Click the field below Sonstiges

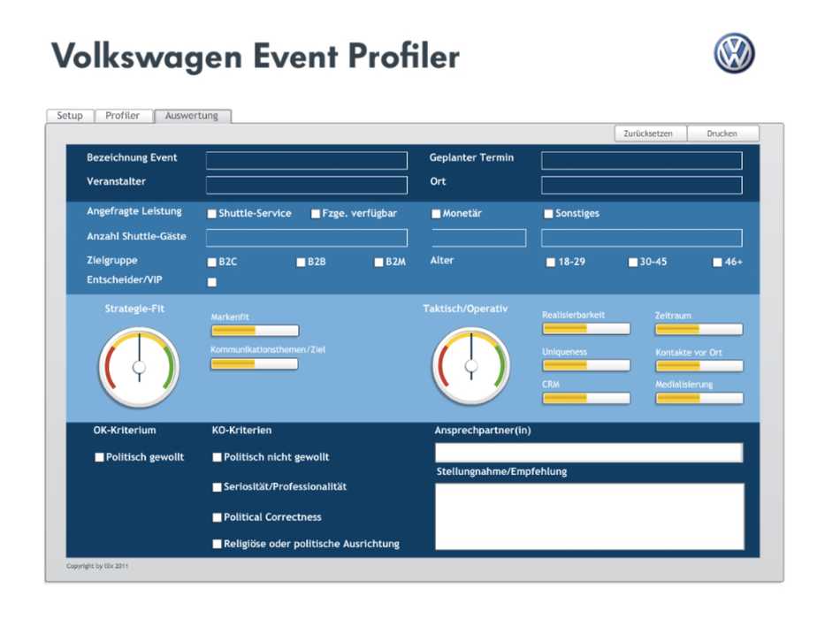642,238
